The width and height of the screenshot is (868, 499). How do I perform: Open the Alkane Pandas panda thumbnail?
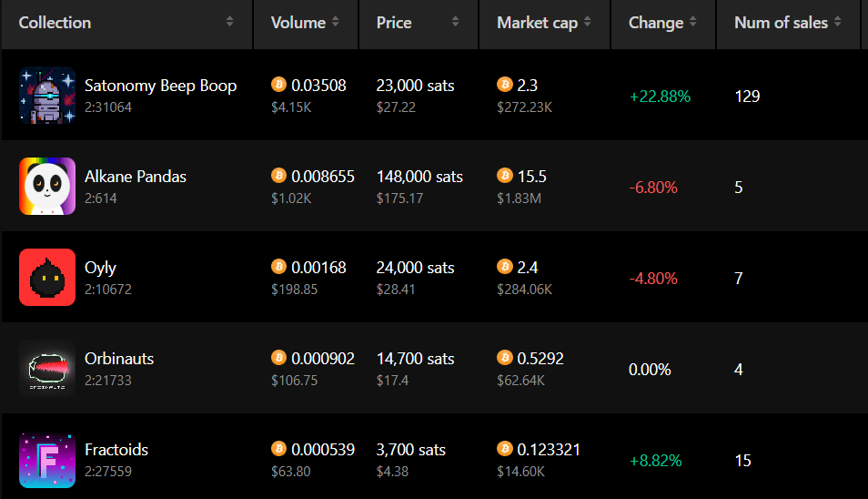click(47, 186)
